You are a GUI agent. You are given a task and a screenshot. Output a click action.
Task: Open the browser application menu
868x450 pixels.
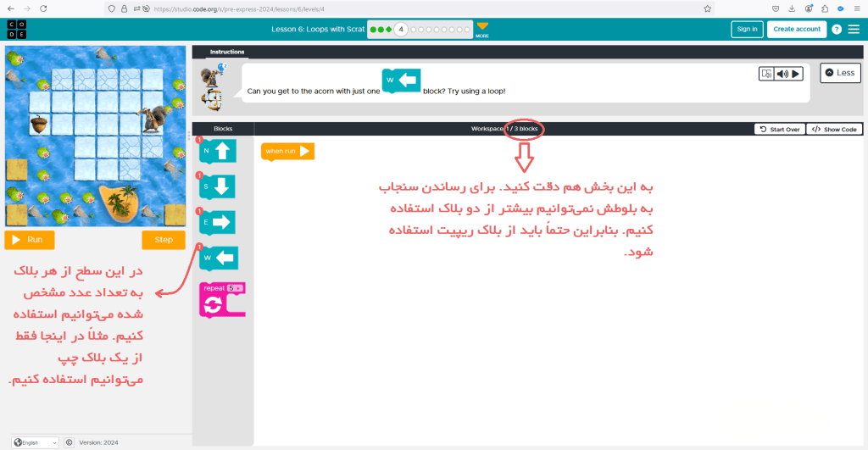pyautogui.click(x=856, y=8)
